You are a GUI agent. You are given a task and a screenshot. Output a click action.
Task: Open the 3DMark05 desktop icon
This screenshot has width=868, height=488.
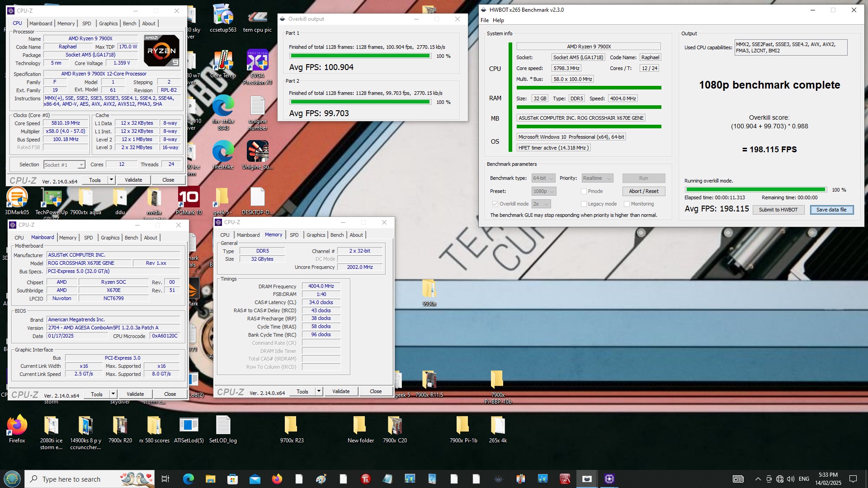pos(17,201)
